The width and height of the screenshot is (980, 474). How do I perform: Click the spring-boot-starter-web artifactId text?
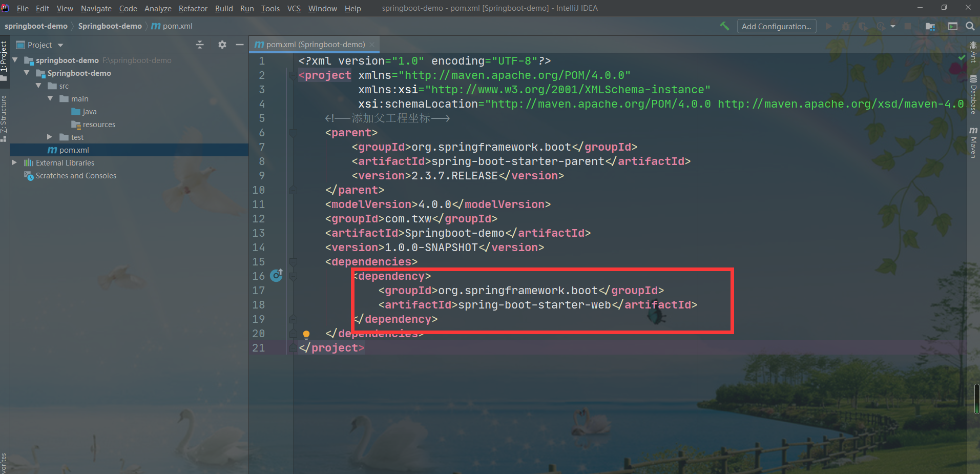click(534, 305)
